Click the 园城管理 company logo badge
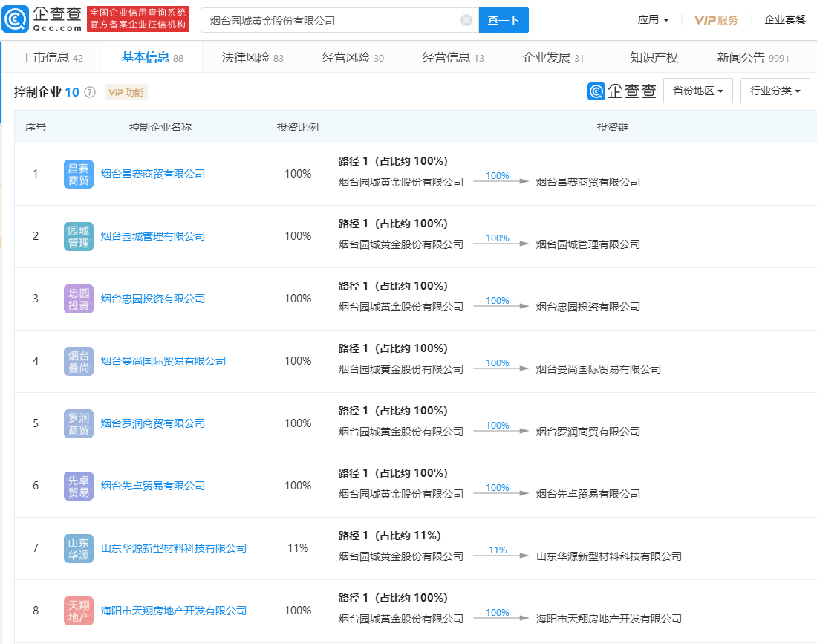 (x=79, y=236)
